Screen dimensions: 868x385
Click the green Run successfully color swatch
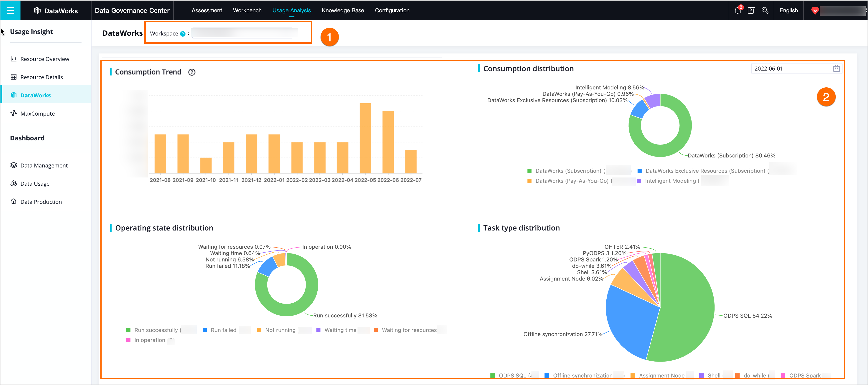pyautogui.click(x=128, y=330)
